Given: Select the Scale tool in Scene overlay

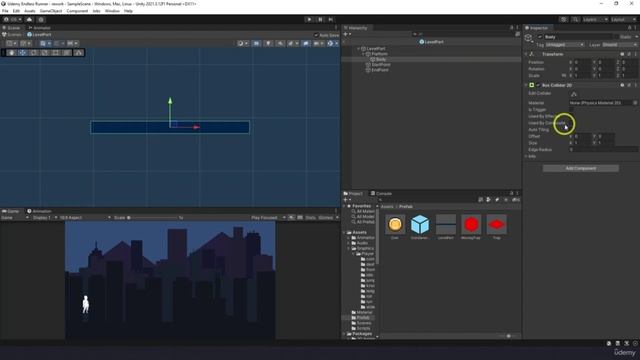Looking at the screenshot, I should (44, 53).
